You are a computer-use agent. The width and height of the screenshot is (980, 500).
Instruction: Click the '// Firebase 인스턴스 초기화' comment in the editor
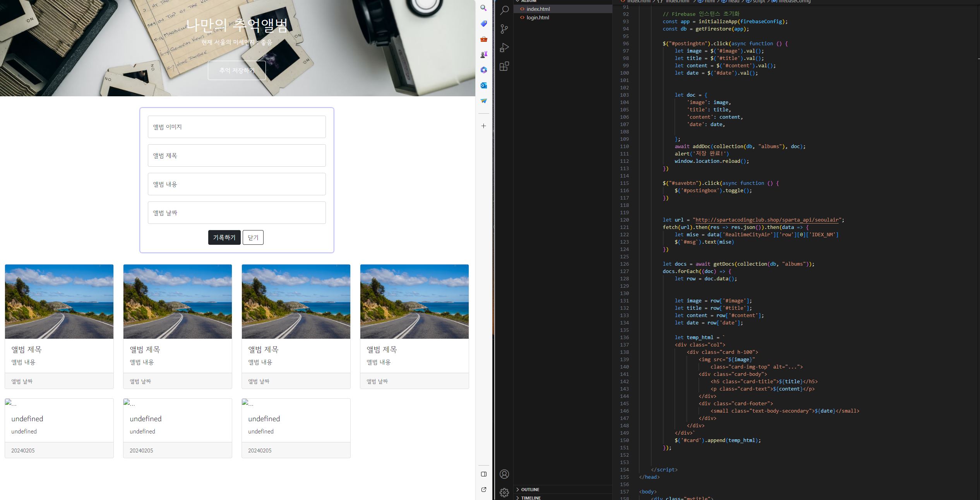click(x=701, y=14)
